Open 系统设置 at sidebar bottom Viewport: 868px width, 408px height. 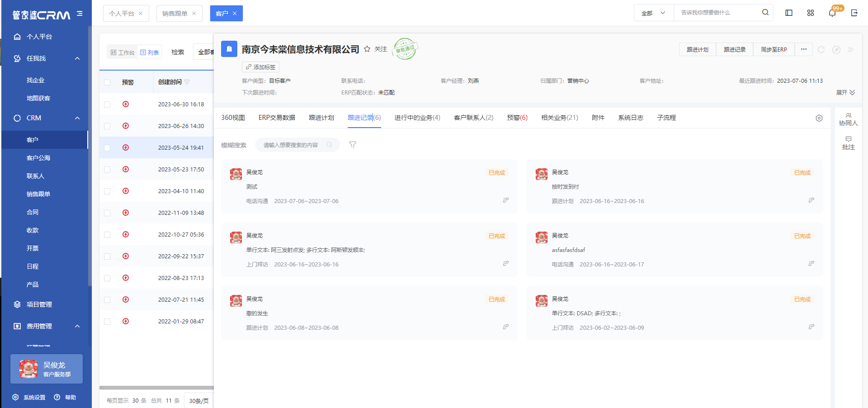tap(29, 397)
